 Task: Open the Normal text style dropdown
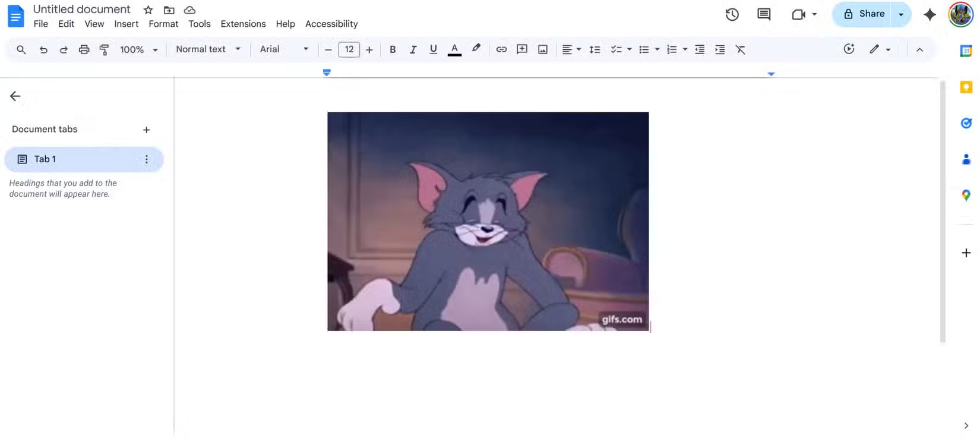pos(208,49)
